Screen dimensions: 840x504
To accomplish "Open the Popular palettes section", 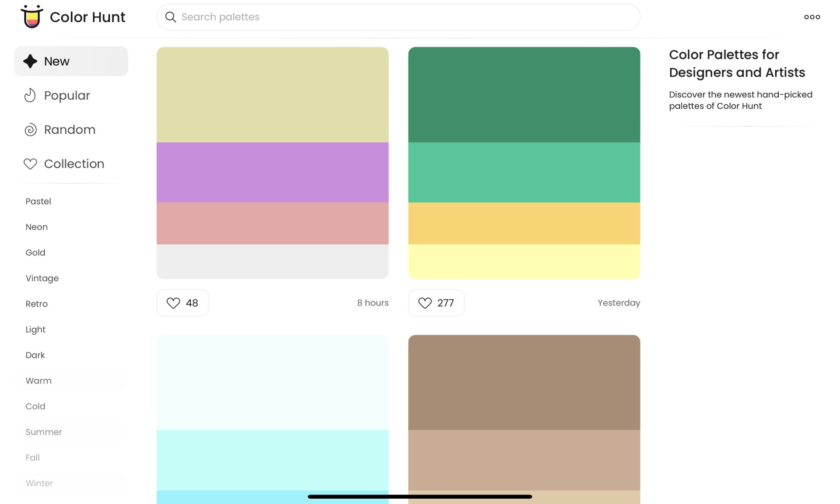I will (x=71, y=95).
